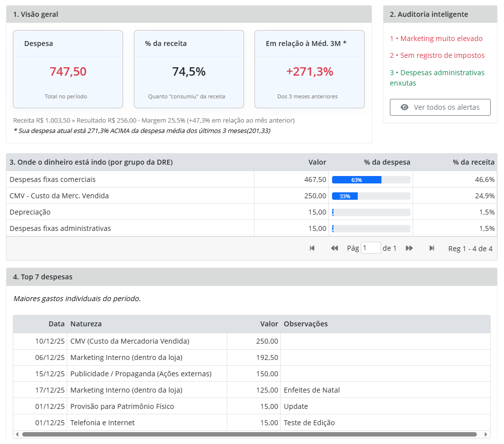
Task: Jump to last page of DRE groups
Action: 432,248
